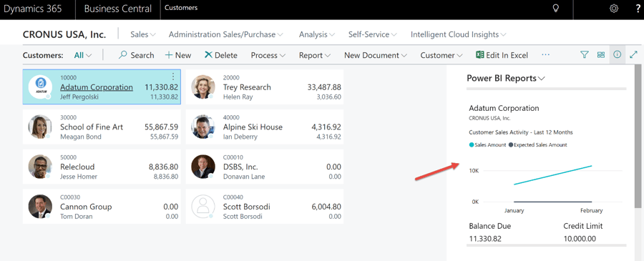Click the Customers breadcrumb in top bar

click(x=181, y=8)
